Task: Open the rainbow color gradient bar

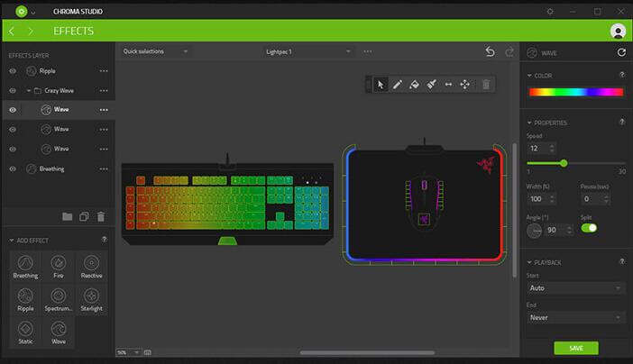Action: (x=575, y=92)
